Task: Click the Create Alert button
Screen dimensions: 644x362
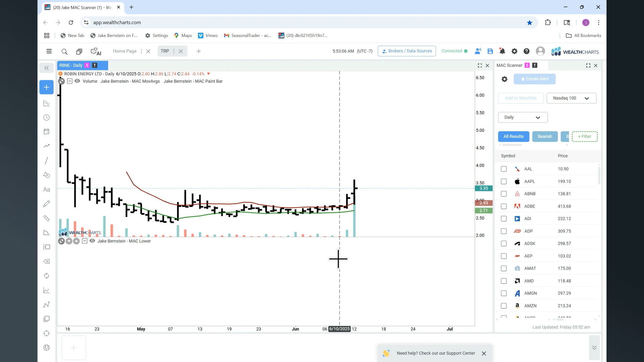Action: click(535, 79)
